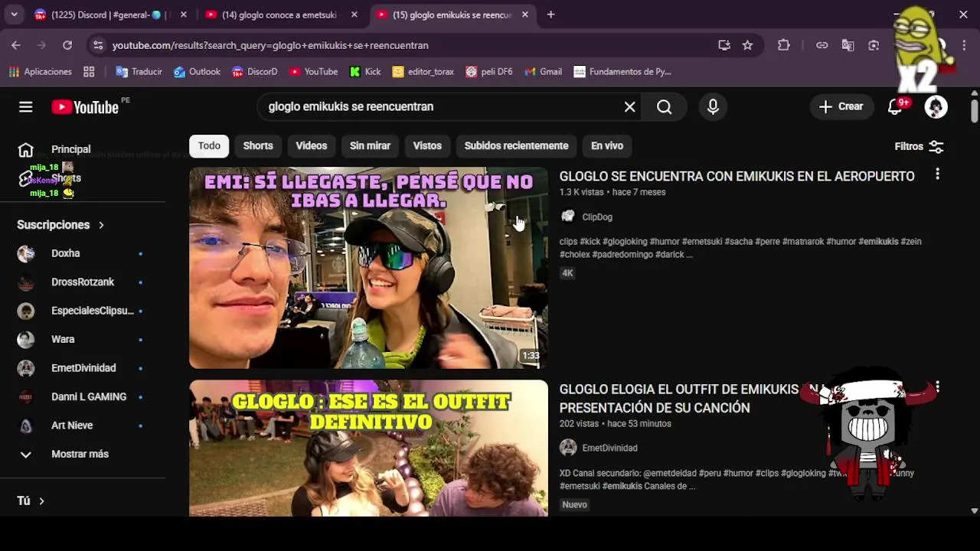Open site information icon in address bar
Viewport: 980px width, 551px height.
98,45
